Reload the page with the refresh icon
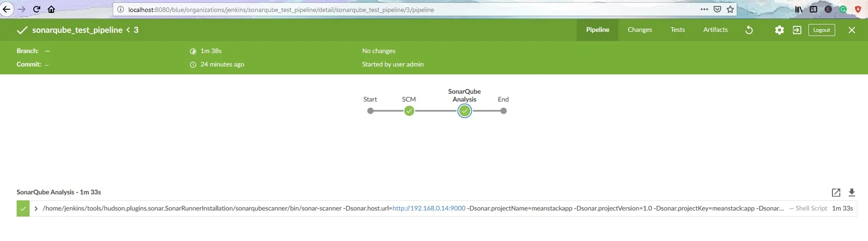Viewport: 868px width, 241px height. point(37,9)
